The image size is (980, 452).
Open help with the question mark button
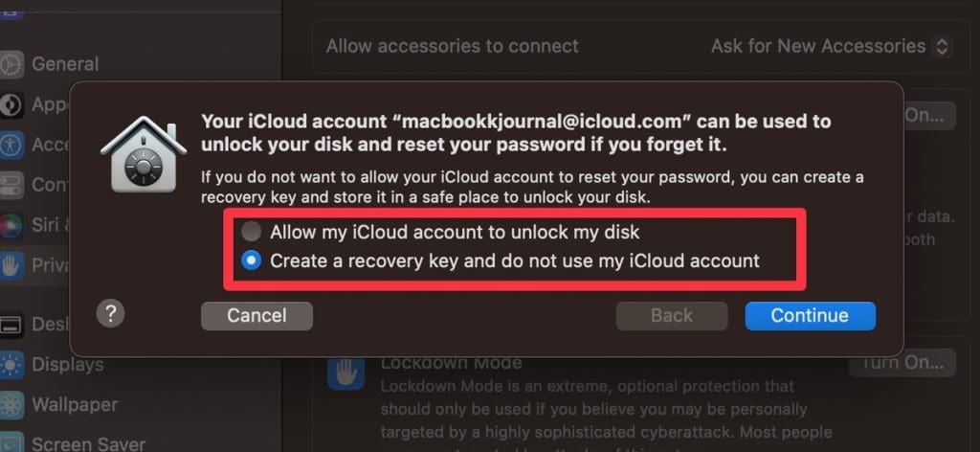point(111,313)
